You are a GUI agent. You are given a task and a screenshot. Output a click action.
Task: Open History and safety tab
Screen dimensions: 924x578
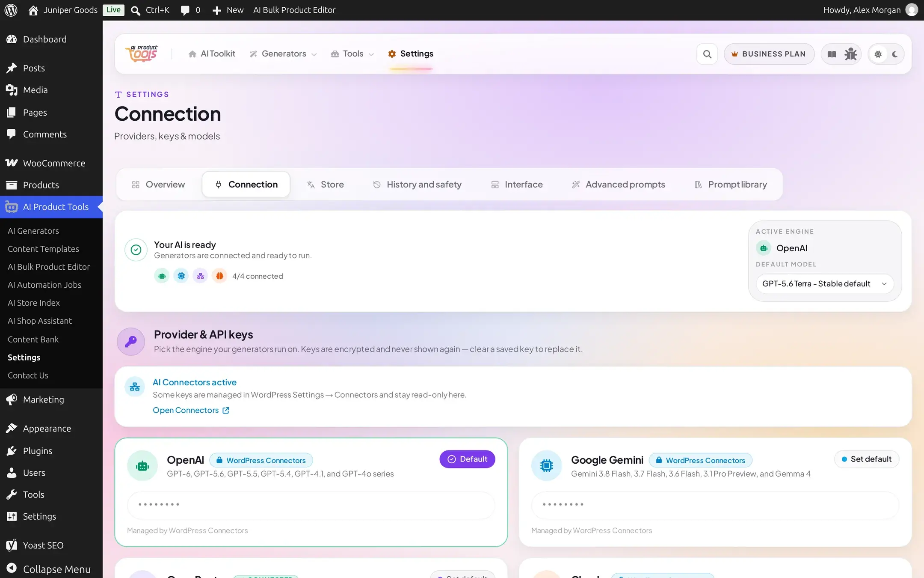point(417,185)
